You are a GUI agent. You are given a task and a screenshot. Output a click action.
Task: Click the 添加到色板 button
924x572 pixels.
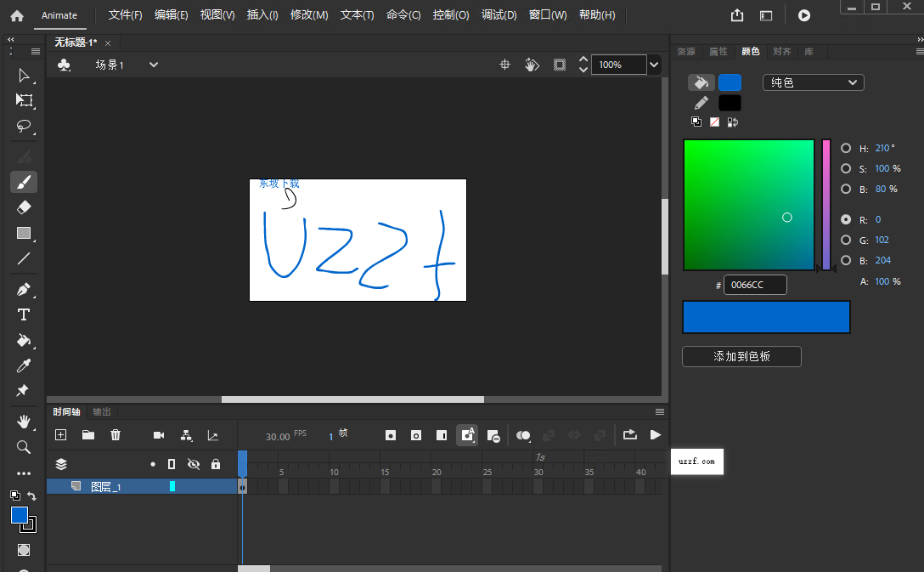pos(741,356)
